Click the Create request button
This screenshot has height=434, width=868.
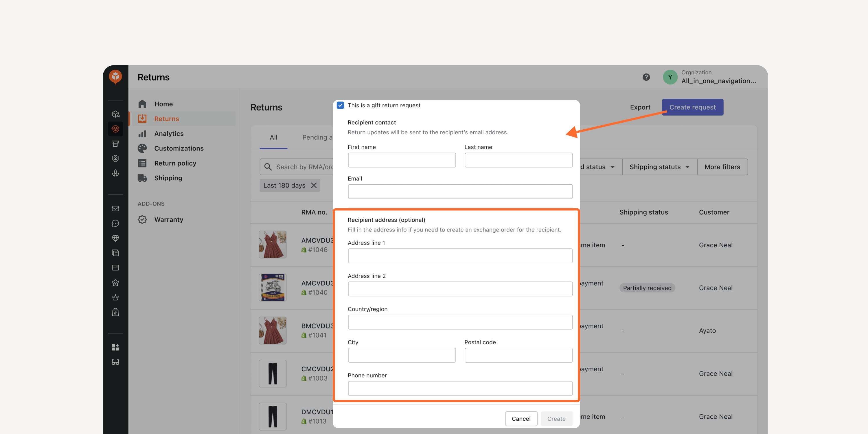pyautogui.click(x=692, y=107)
